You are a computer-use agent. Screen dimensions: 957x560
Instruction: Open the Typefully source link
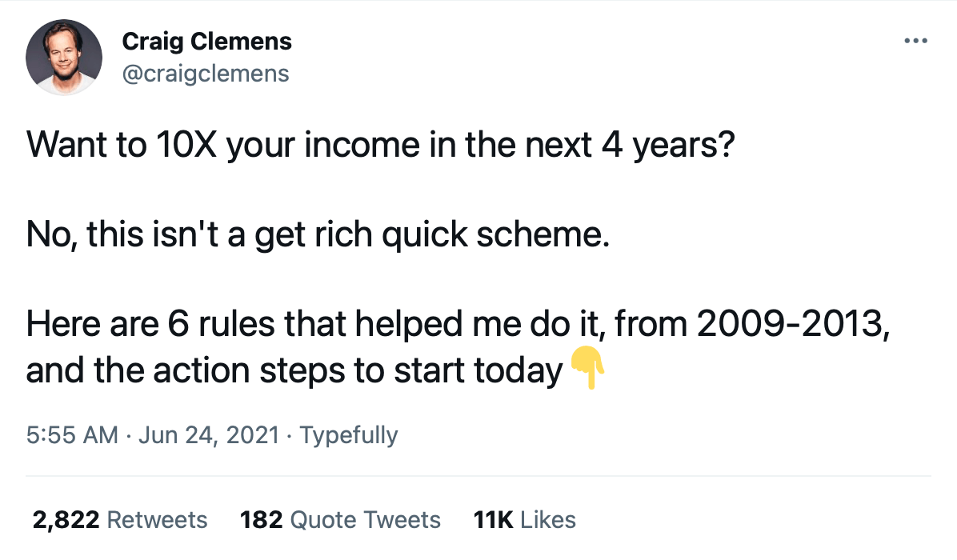click(x=348, y=435)
